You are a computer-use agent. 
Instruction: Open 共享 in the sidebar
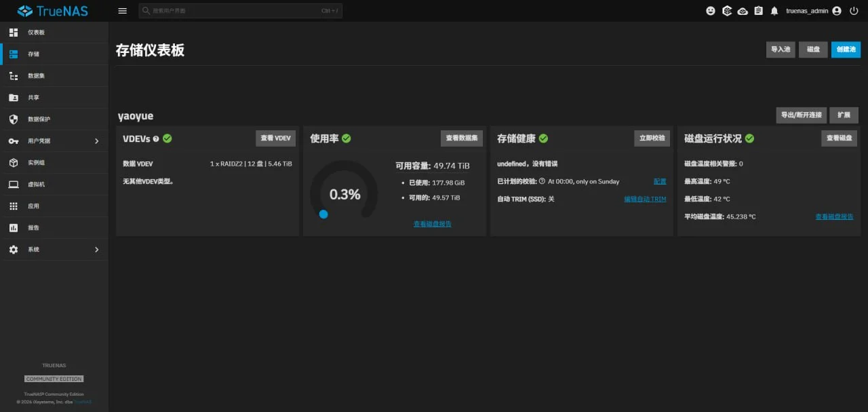[54, 98]
